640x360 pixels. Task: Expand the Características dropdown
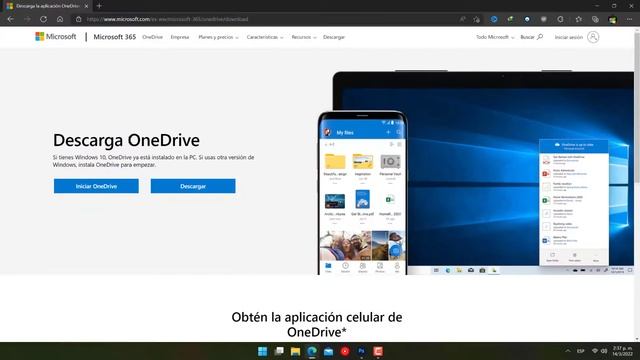tap(265, 37)
